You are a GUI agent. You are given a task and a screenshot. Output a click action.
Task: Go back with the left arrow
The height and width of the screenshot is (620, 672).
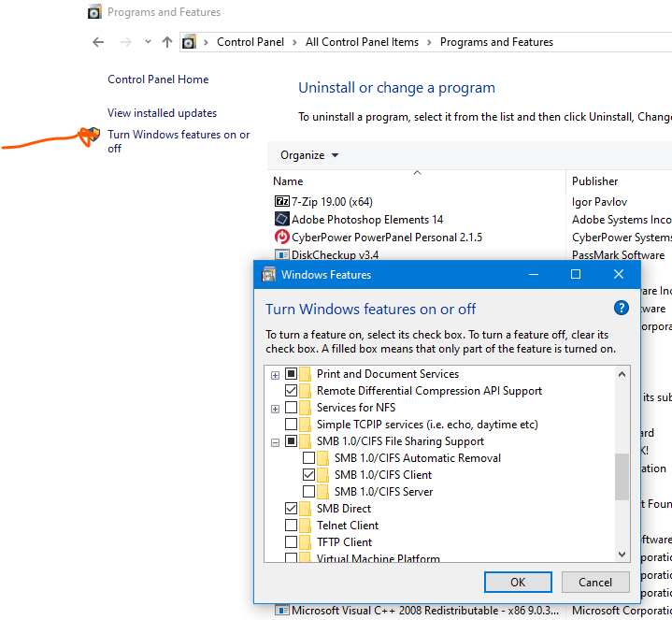(x=98, y=42)
